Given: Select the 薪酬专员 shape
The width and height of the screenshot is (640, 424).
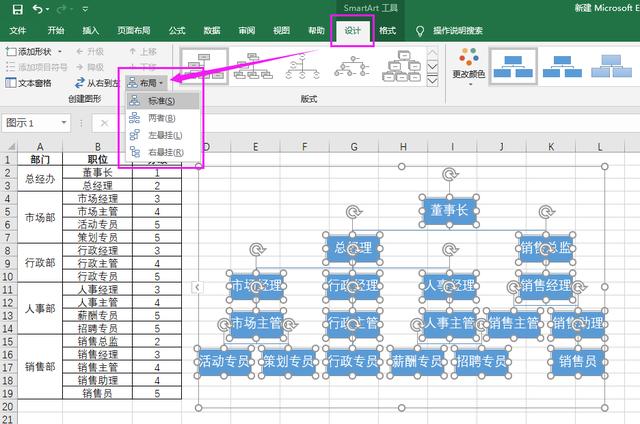Looking at the screenshot, I should 417,361.
